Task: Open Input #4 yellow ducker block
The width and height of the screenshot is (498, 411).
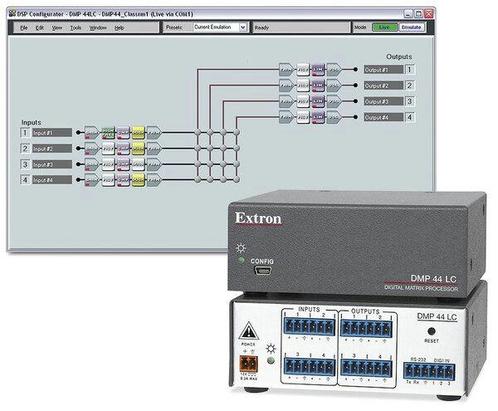Action: click(138, 180)
